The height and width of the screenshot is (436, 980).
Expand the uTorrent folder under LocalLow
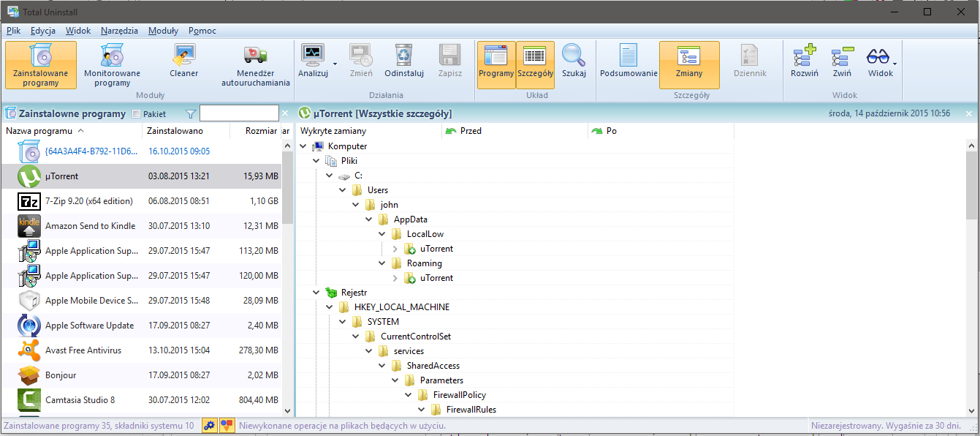click(x=396, y=249)
